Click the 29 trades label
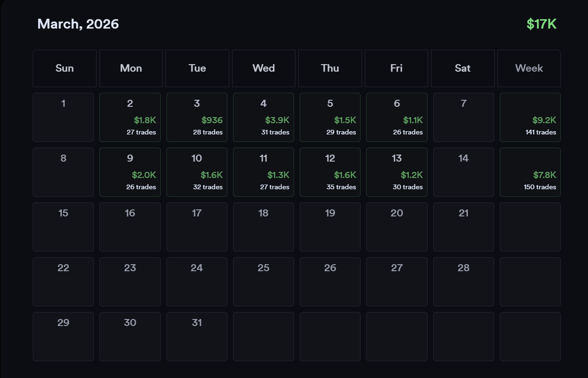This screenshot has height=378, width=588. click(341, 132)
